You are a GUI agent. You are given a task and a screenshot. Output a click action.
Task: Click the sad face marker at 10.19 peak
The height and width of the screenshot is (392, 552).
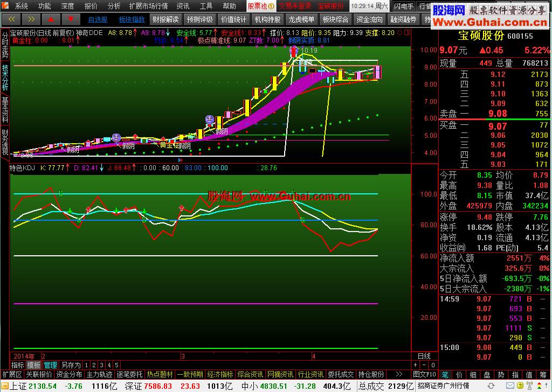pyautogui.click(x=293, y=51)
